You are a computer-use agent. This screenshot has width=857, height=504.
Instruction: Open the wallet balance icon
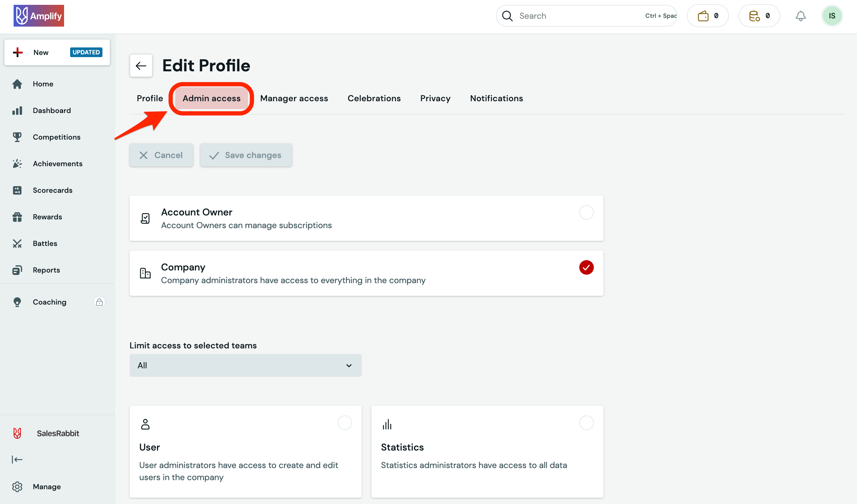tap(703, 16)
